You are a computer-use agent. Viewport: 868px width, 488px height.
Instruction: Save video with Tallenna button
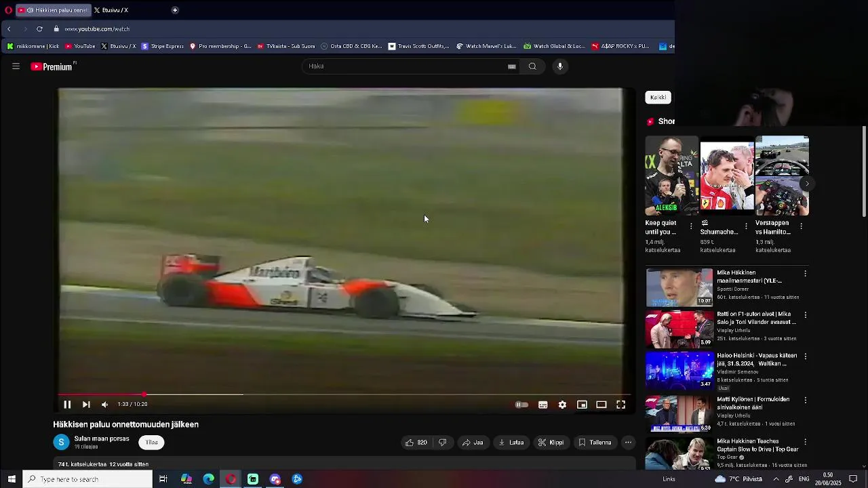click(595, 443)
